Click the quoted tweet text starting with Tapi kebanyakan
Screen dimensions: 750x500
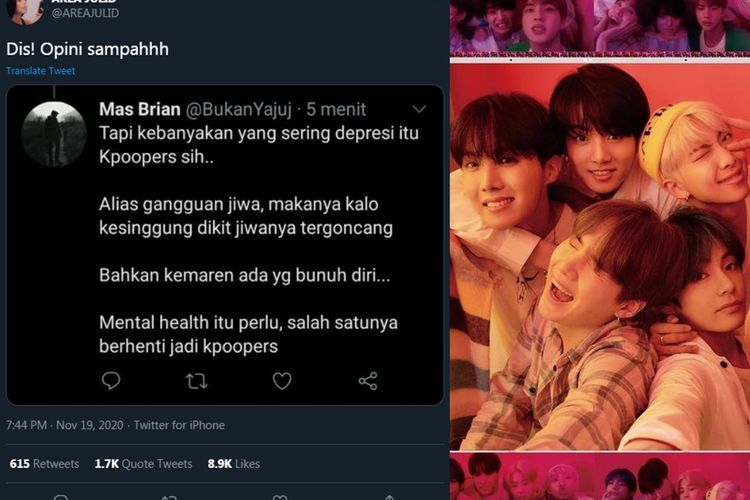[259, 239]
